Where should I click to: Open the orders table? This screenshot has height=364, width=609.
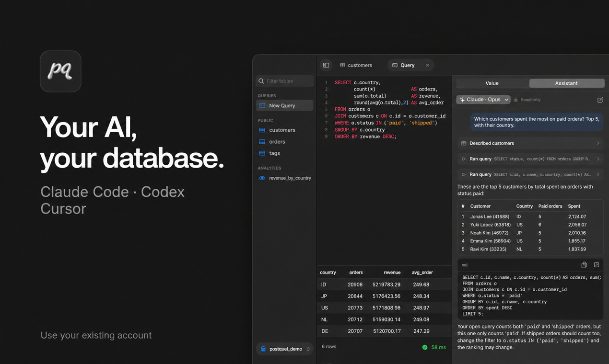[285, 142]
